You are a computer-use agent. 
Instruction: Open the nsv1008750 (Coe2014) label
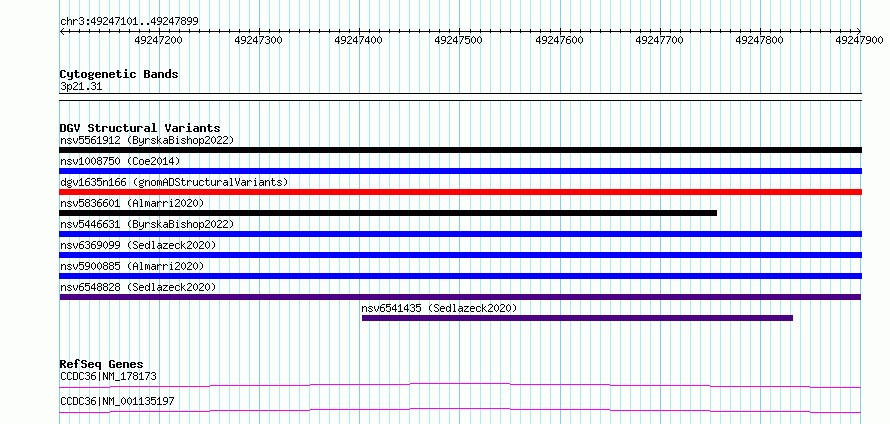point(120,161)
